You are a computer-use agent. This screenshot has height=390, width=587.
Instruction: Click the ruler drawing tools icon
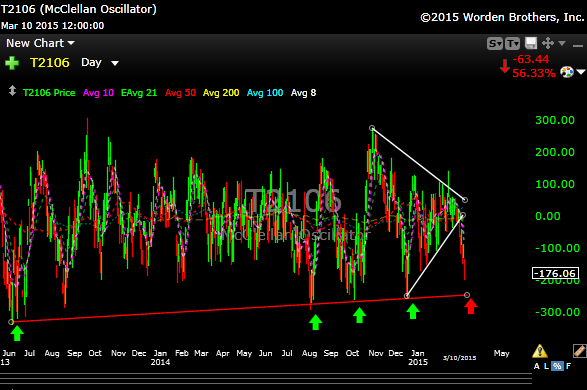tap(580, 351)
